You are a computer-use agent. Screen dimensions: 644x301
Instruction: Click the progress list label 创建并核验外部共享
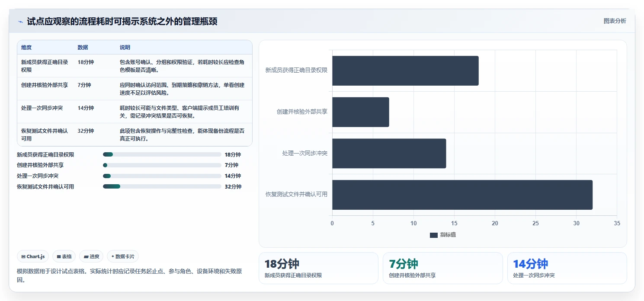[x=40, y=165]
